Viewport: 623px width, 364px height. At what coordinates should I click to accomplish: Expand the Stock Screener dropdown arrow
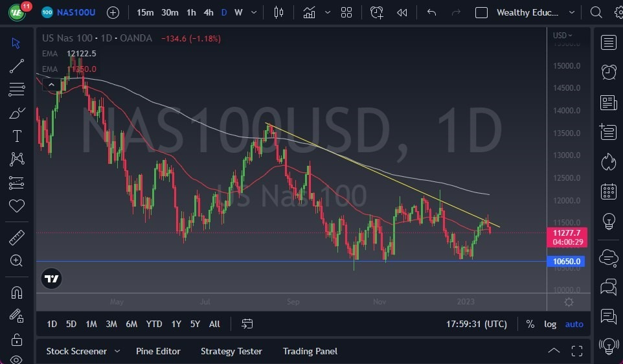click(117, 351)
